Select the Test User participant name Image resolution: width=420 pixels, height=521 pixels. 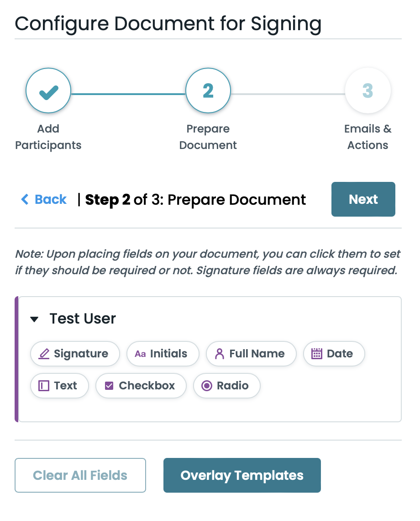click(x=83, y=319)
